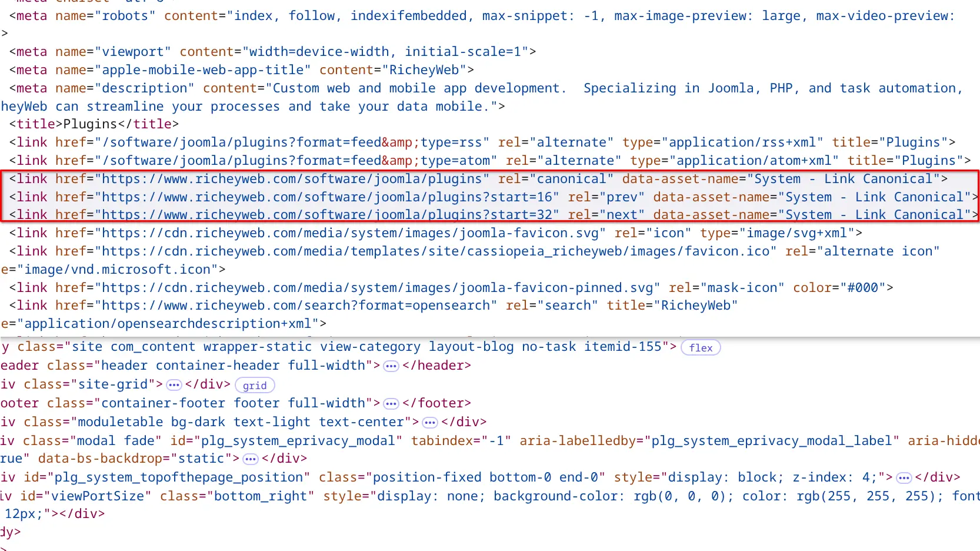Expand the ellipsis inside the header element
The width and height of the screenshot is (980, 551).
[391, 366]
